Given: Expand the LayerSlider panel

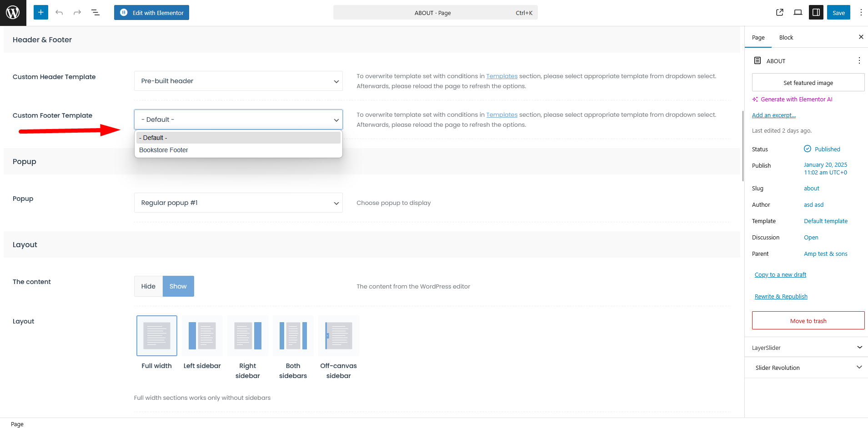Looking at the screenshot, I should click(808, 348).
